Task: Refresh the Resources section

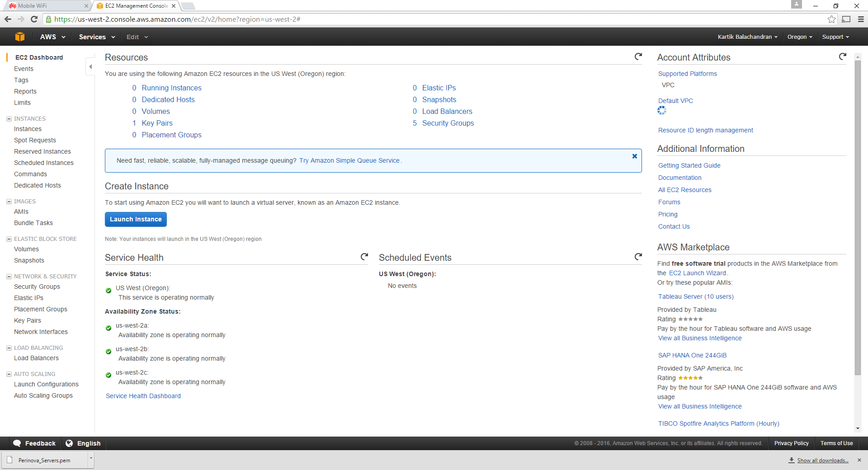Action: pyautogui.click(x=638, y=57)
